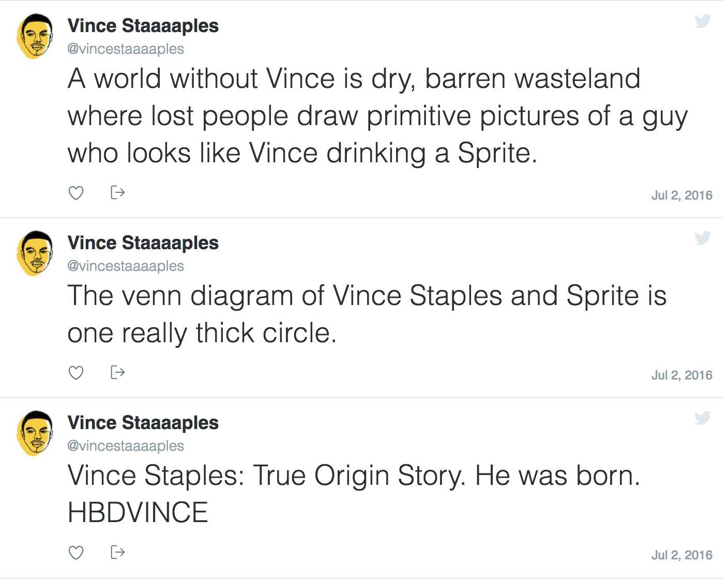728x580 pixels.
Task: Share the barren wasteland tweet
Action: tap(118, 192)
